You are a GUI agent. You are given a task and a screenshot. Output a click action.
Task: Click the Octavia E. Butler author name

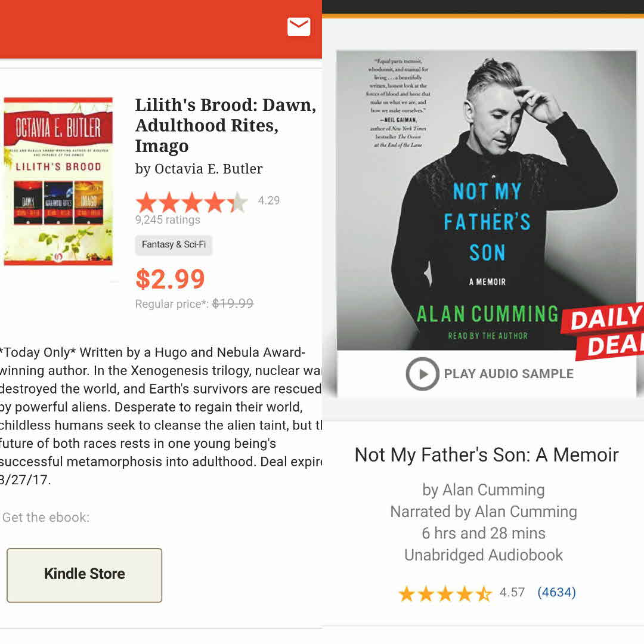point(208,169)
